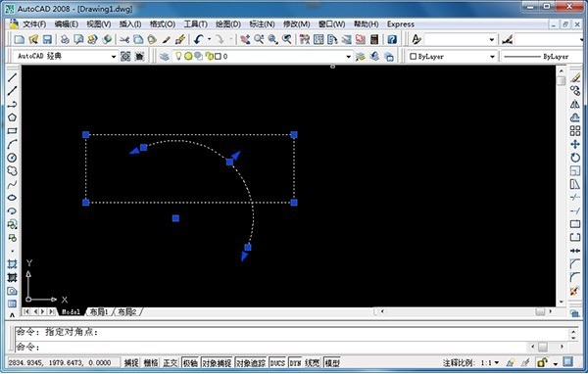Screen dimensions: 588x374
Task: Open the ByLayer color dropdown
Action: click(x=492, y=57)
